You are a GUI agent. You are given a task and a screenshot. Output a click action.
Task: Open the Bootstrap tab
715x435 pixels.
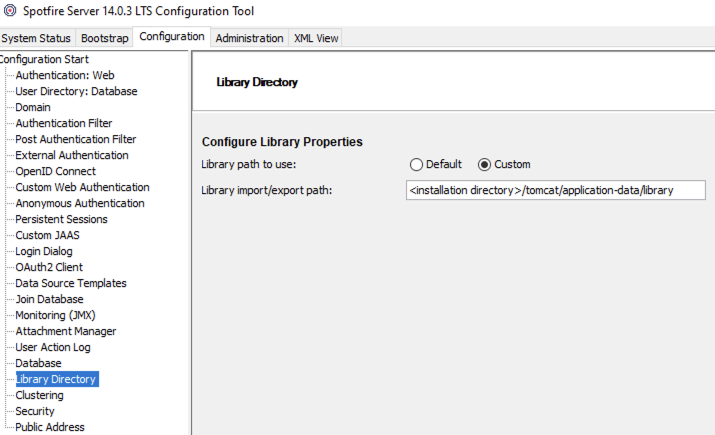click(105, 38)
